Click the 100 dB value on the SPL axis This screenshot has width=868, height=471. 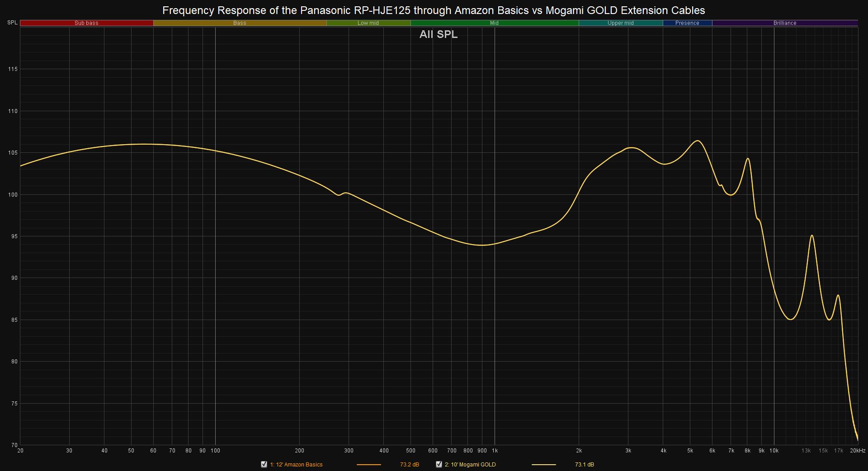pyautogui.click(x=13, y=195)
